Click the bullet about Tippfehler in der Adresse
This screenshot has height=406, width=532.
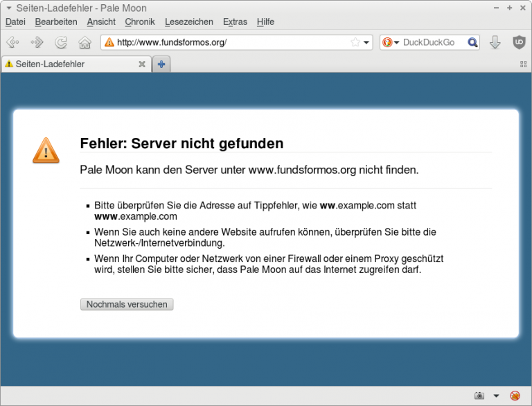pos(255,211)
